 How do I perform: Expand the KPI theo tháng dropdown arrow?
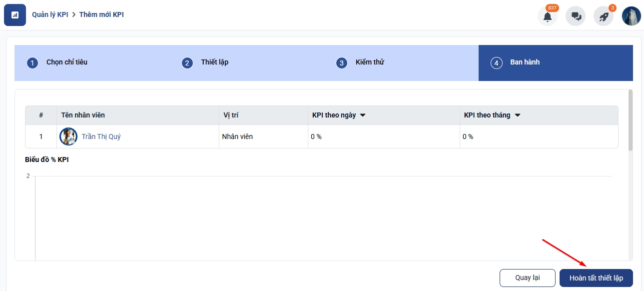[518, 115]
